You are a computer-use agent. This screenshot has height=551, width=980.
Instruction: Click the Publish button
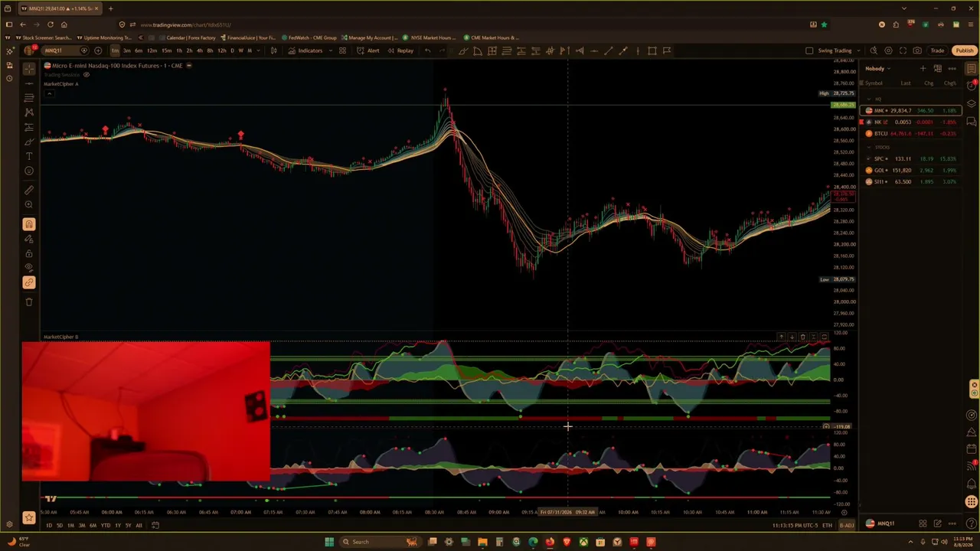(x=964, y=51)
